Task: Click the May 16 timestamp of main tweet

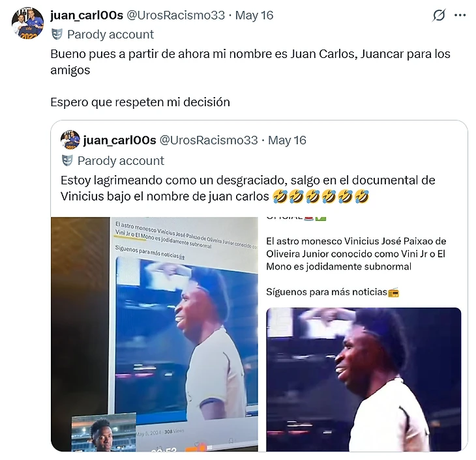Action: [254, 15]
